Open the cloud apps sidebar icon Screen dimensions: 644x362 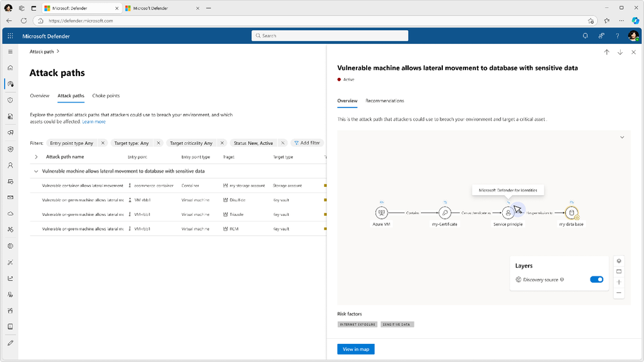click(x=10, y=213)
